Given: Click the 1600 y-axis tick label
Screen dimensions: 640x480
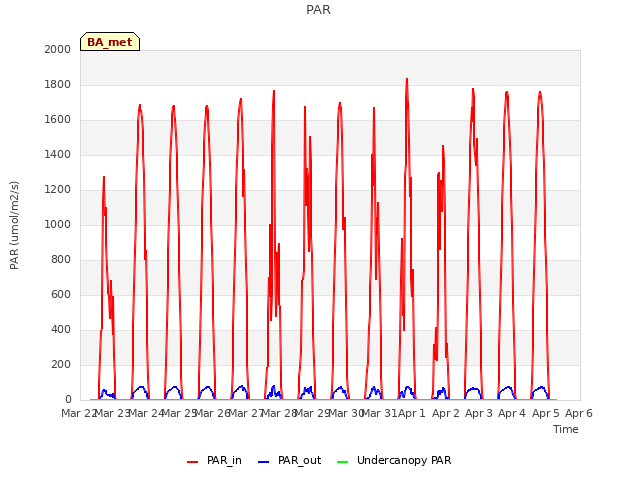Looking at the screenshot, I should coord(58,120).
